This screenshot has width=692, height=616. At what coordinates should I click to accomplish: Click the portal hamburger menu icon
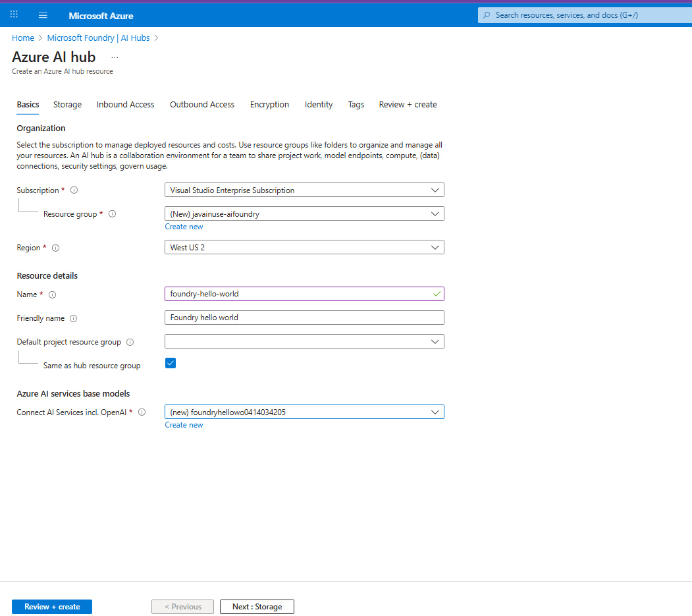[x=42, y=14]
